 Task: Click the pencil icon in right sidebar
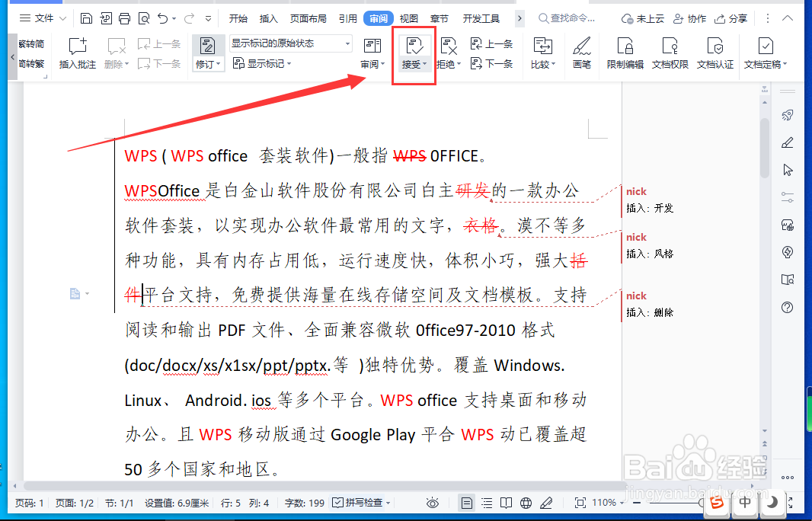[788, 143]
